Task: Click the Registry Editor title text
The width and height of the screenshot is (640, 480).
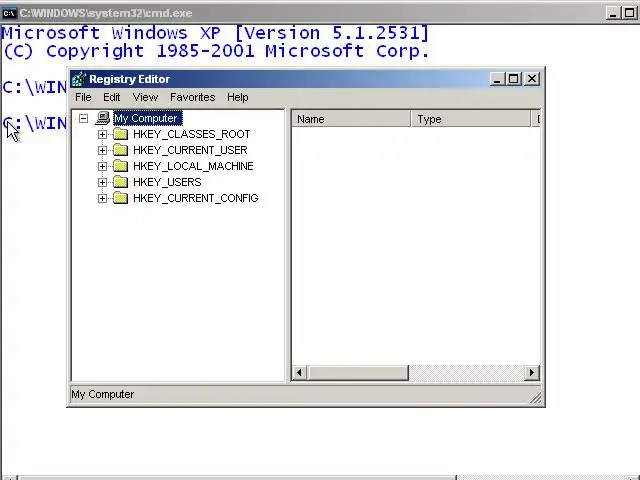Action: click(x=129, y=79)
